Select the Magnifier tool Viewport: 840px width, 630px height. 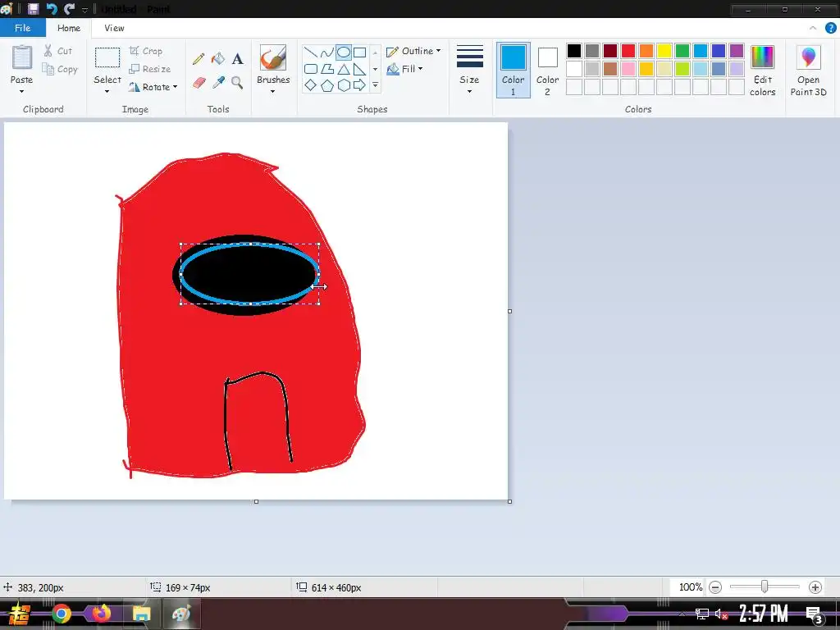pos(237,83)
